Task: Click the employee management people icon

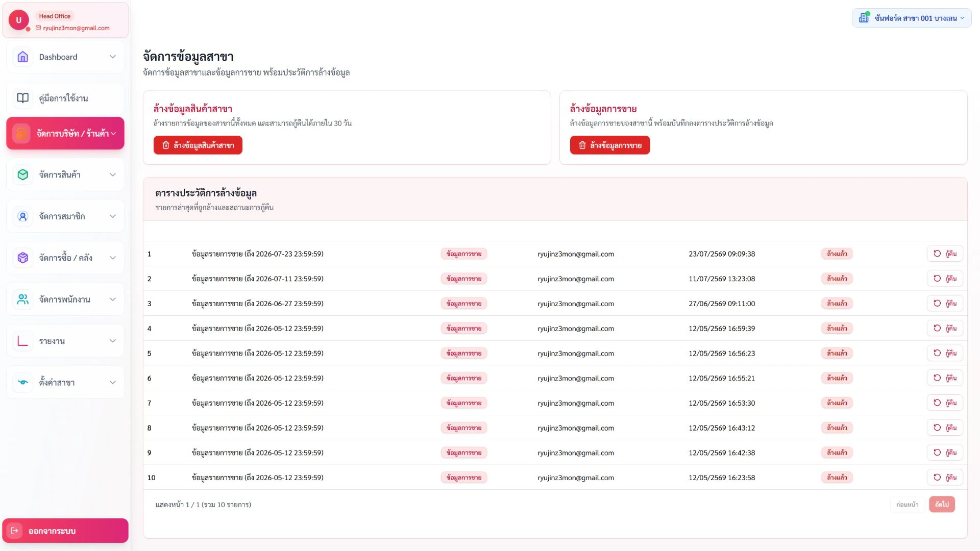Action: tap(23, 299)
